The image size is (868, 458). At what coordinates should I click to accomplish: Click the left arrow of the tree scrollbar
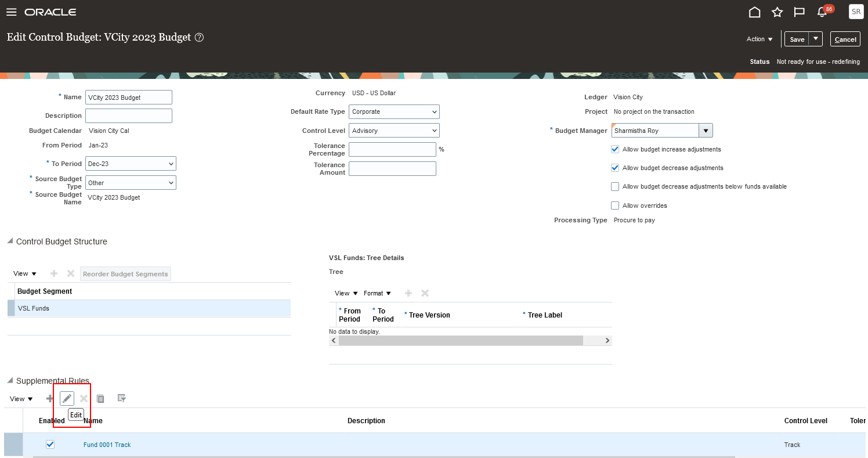334,341
